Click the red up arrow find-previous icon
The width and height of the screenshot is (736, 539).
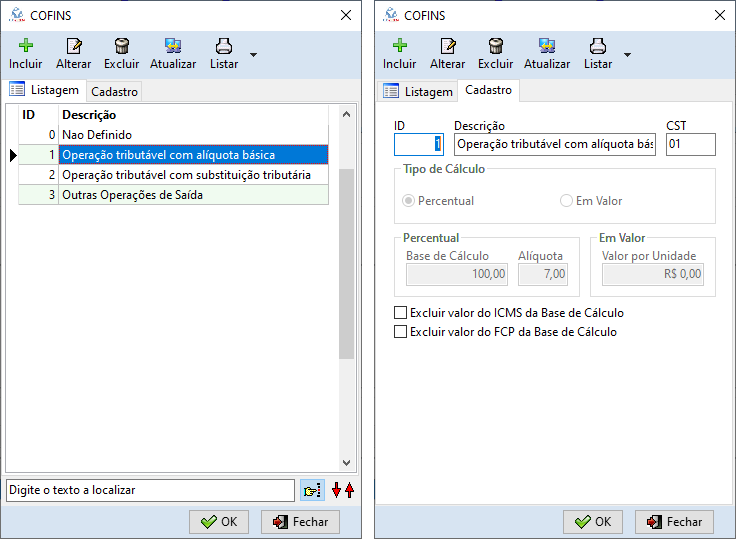349,490
